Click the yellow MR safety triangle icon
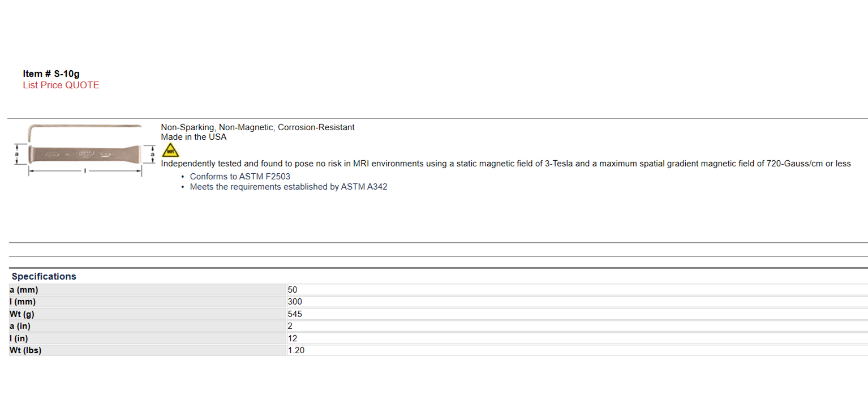 [170, 151]
